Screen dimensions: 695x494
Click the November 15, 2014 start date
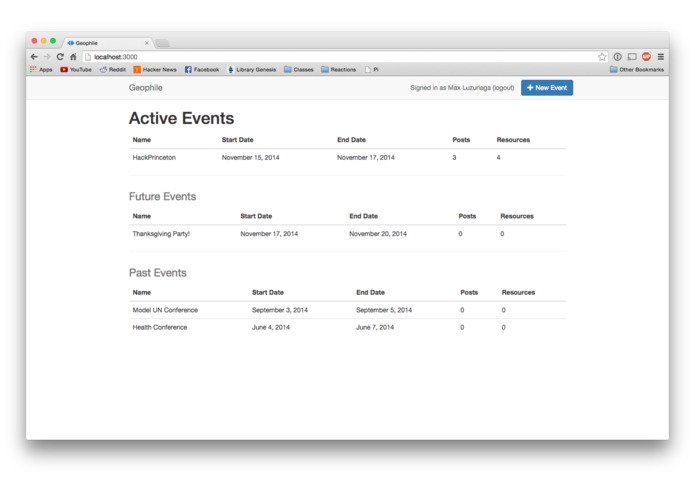coord(250,158)
